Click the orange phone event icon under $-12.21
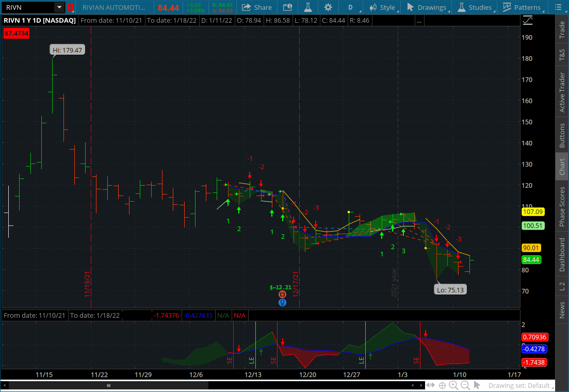569x392 pixels. coord(282,295)
